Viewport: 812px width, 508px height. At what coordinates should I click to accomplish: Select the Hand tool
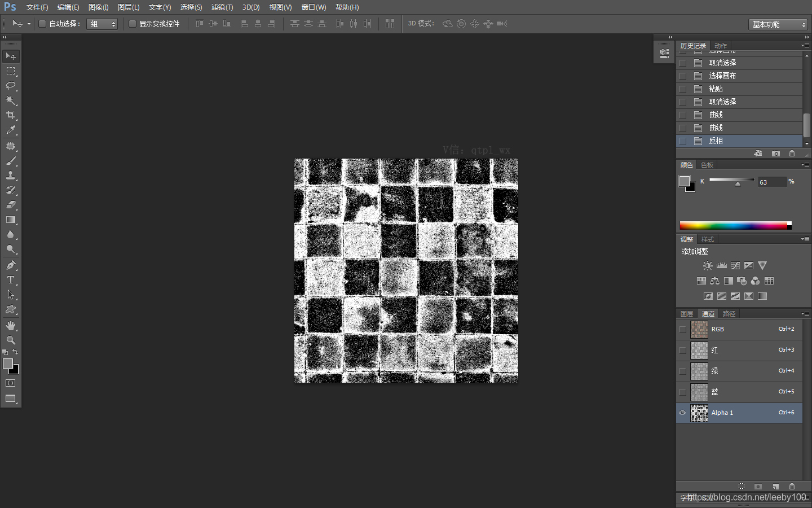click(x=11, y=326)
